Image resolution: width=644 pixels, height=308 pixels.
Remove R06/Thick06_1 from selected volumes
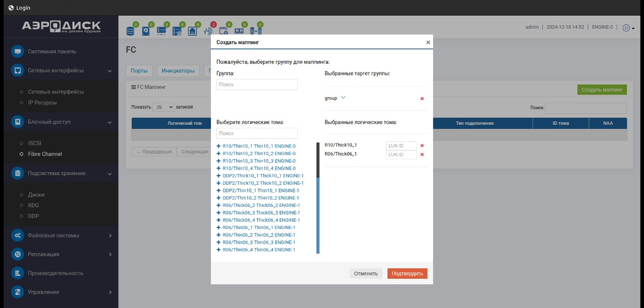422,155
